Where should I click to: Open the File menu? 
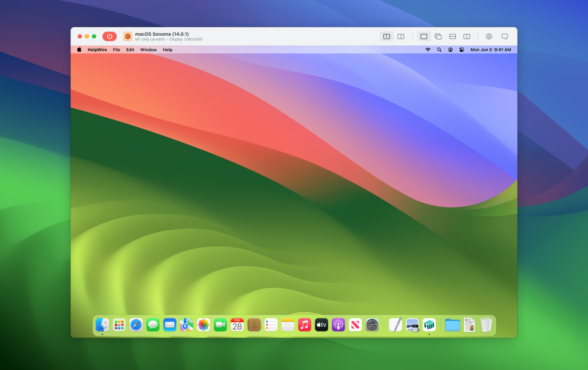117,49
